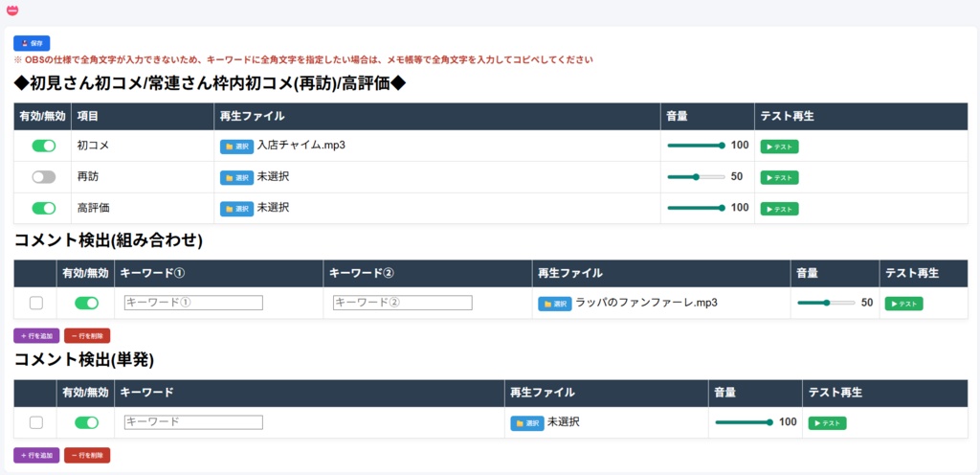The height and width of the screenshot is (475, 980).
Task: Turn off the 高評価 toggle switch
Action: (x=44, y=208)
